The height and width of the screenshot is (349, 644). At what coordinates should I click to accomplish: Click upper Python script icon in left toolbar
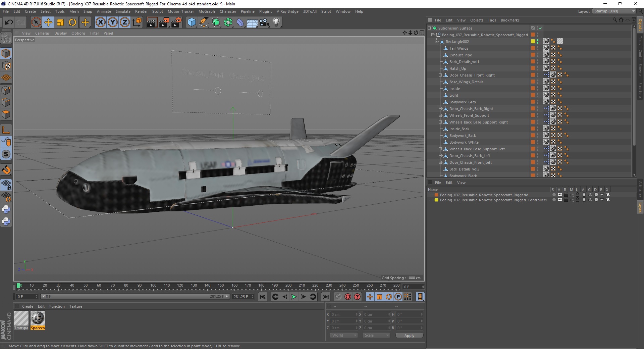(x=6, y=209)
